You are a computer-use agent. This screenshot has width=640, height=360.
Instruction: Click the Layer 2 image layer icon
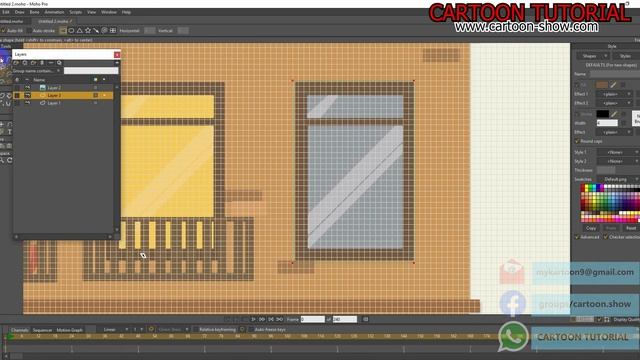tap(42, 88)
